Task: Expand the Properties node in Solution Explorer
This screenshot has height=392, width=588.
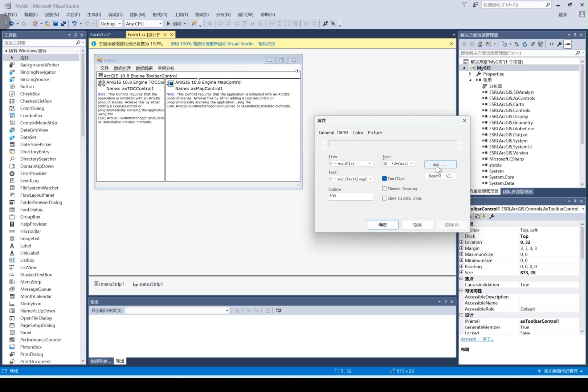Action: point(470,74)
